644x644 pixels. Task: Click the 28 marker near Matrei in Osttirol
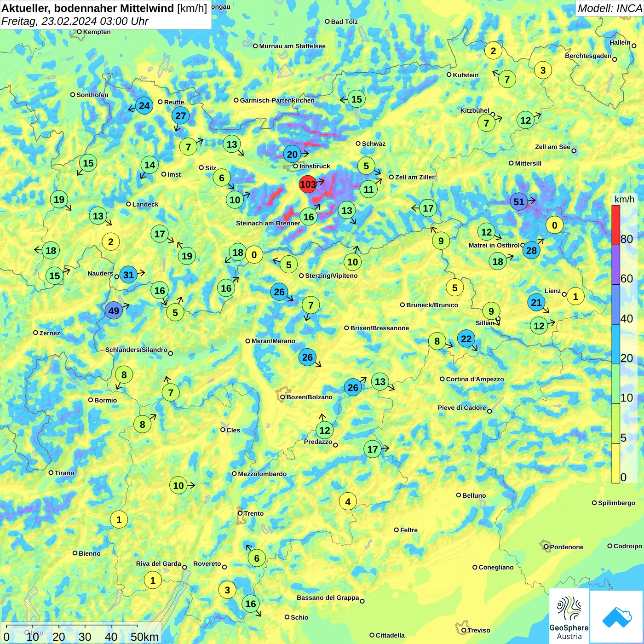pyautogui.click(x=531, y=250)
